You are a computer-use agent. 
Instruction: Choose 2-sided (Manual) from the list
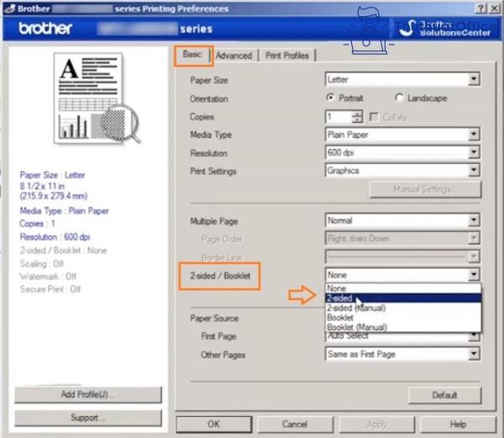pos(403,308)
